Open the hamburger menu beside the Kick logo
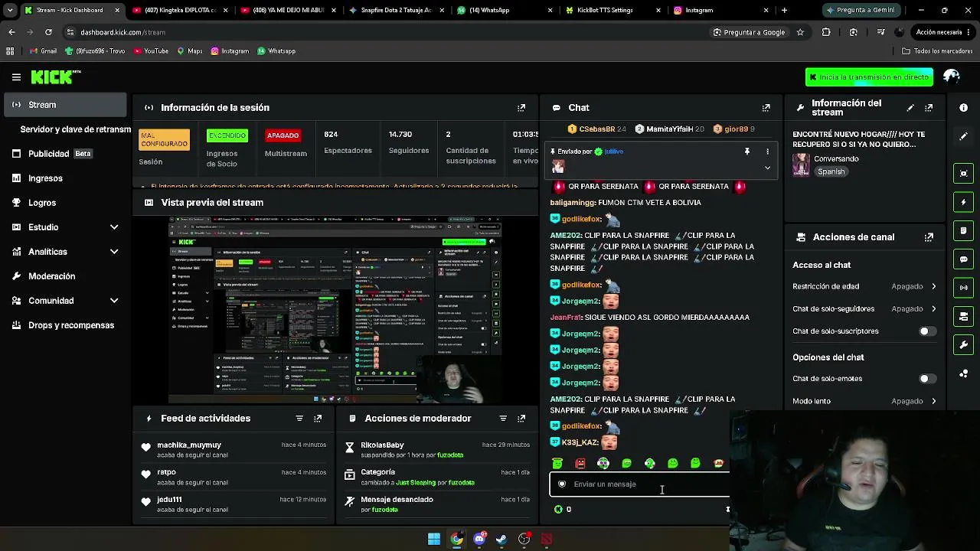The image size is (980, 551). click(16, 77)
